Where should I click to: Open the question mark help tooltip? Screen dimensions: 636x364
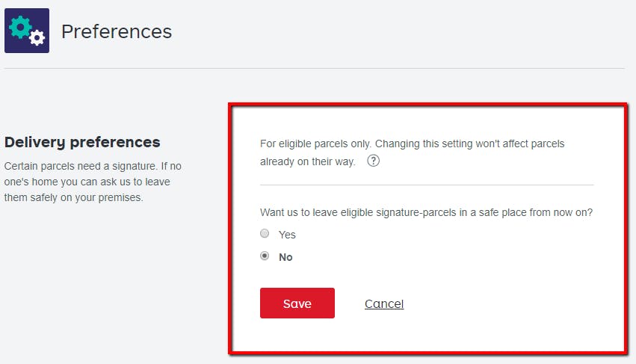click(374, 161)
